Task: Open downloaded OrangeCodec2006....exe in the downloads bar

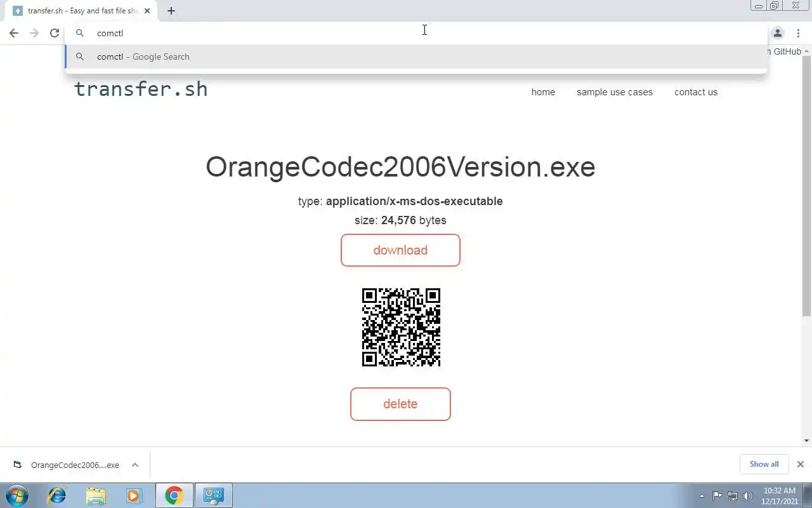Action: [67, 465]
